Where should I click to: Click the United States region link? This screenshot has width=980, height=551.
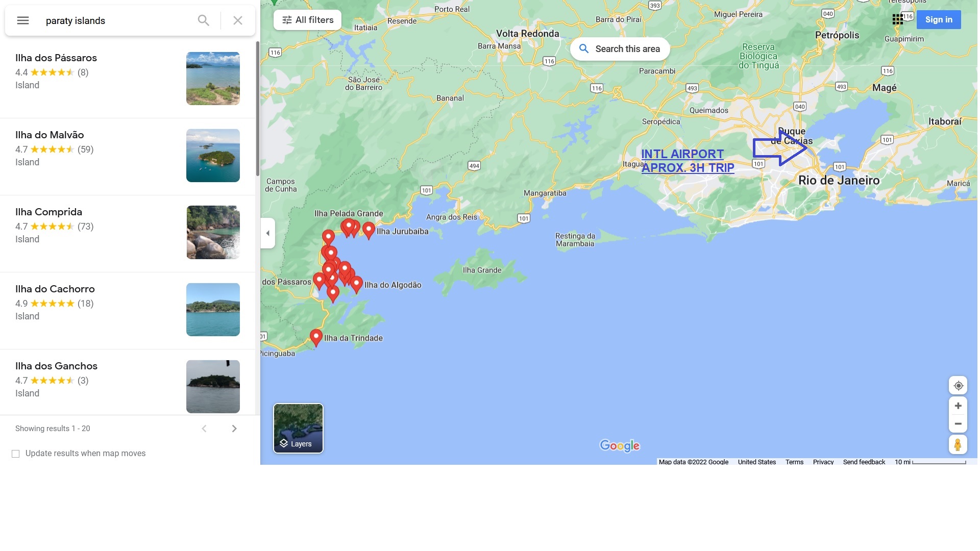tap(756, 462)
